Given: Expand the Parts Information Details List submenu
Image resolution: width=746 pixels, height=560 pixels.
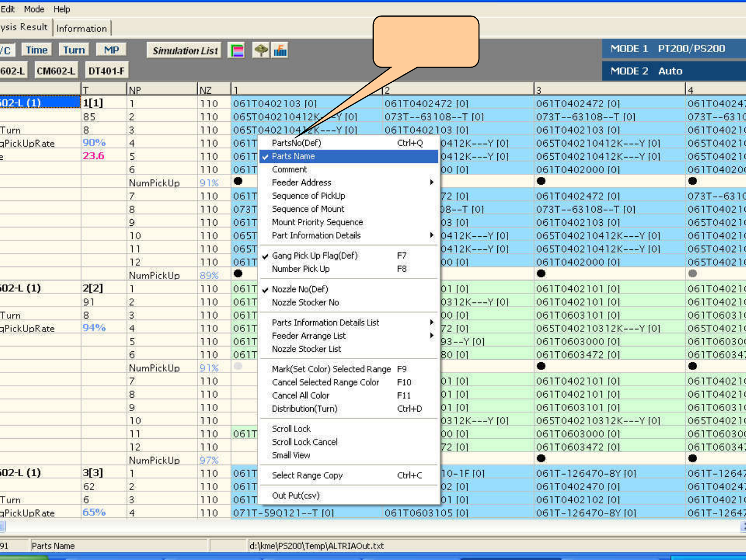Looking at the screenshot, I should (x=326, y=323).
